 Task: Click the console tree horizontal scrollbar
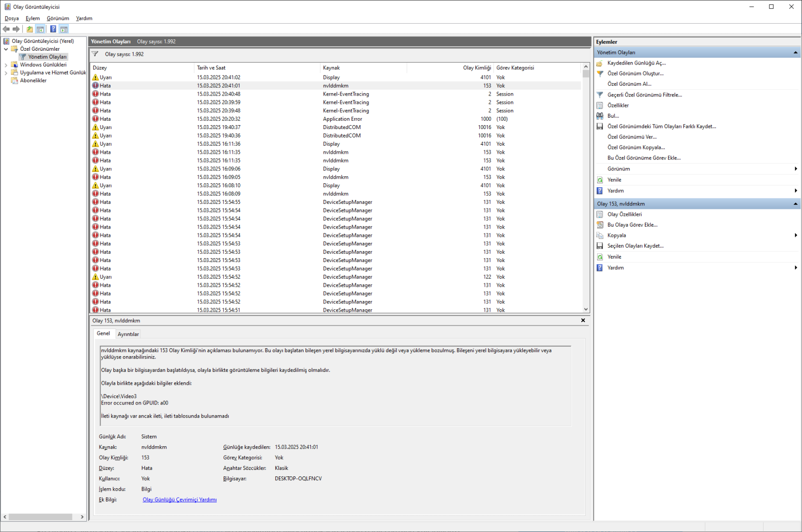(43, 517)
